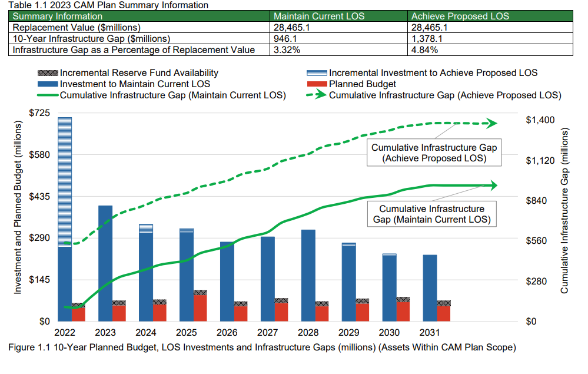This screenshot has height=374, width=588.
Task: Click the arrowhead ending the solid green line
Action: 491,186
